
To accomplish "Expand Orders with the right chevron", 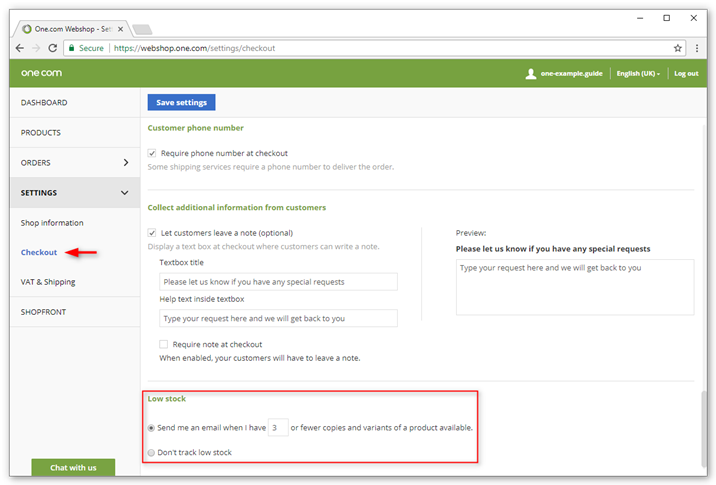I will [126, 163].
